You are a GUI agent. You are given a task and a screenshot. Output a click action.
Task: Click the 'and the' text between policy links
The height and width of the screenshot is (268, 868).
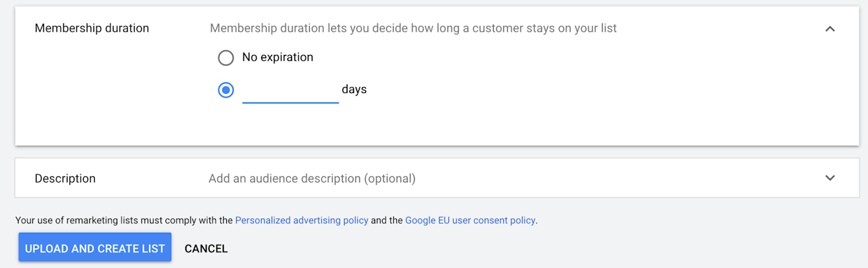click(x=387, y=220)
